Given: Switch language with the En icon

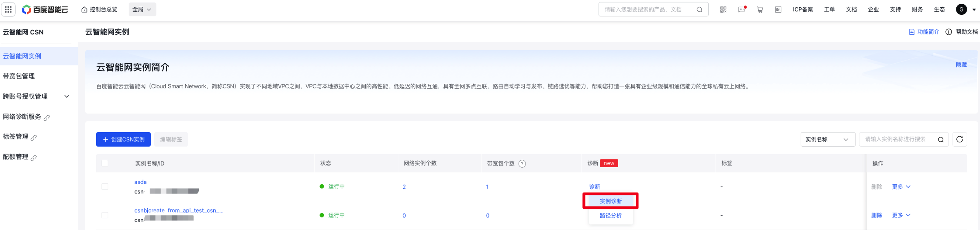Looking at the screenshot, I should pos(778,10).
